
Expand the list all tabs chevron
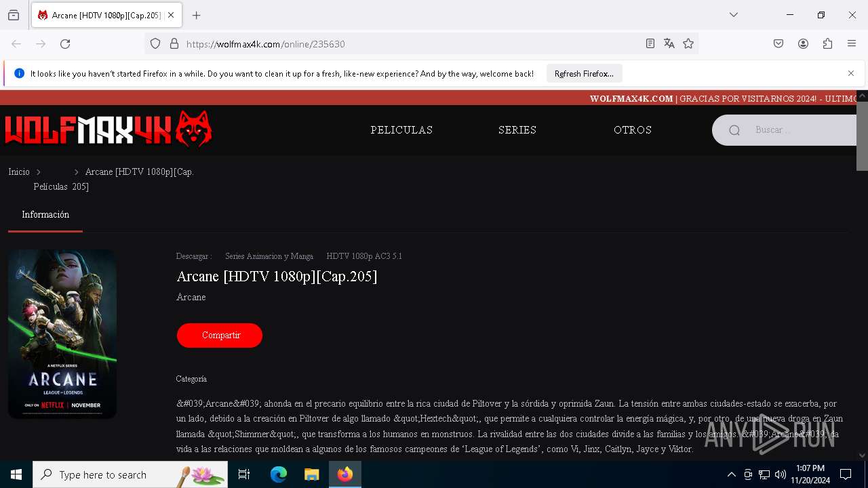point(734,15)
